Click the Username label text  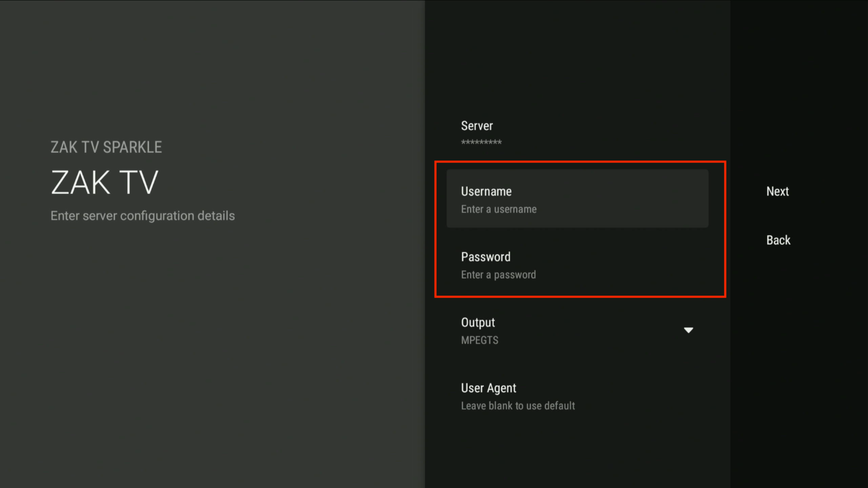[486, 191]
